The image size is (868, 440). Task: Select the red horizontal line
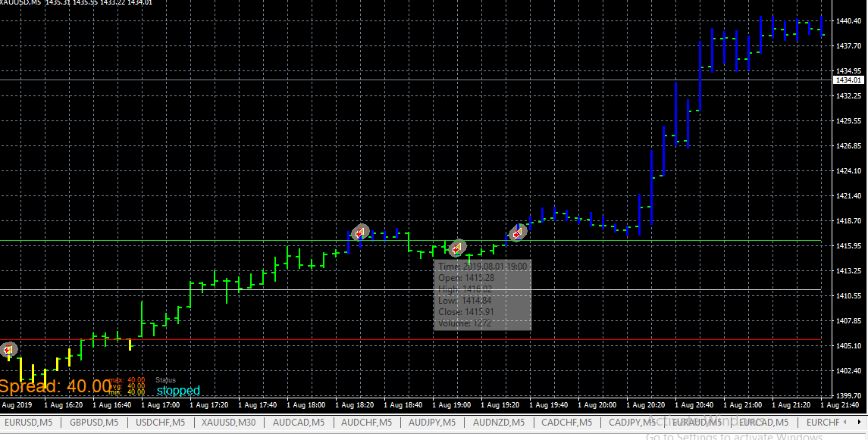(x=411, y=340)
